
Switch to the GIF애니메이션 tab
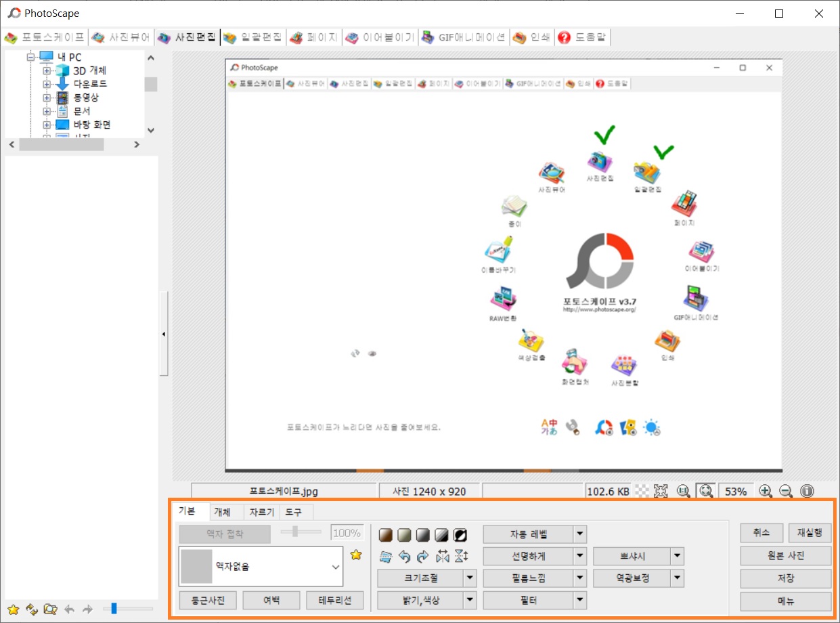click(464, 37)
